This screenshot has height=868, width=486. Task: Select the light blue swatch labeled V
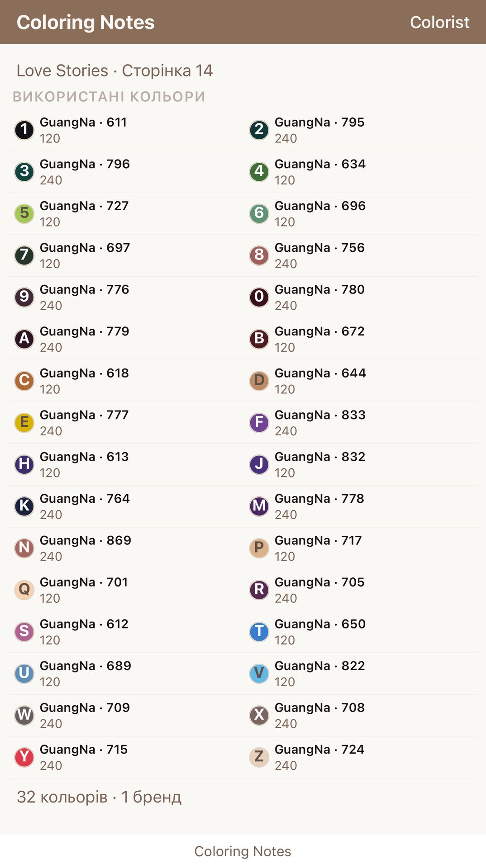click(259, 674)
